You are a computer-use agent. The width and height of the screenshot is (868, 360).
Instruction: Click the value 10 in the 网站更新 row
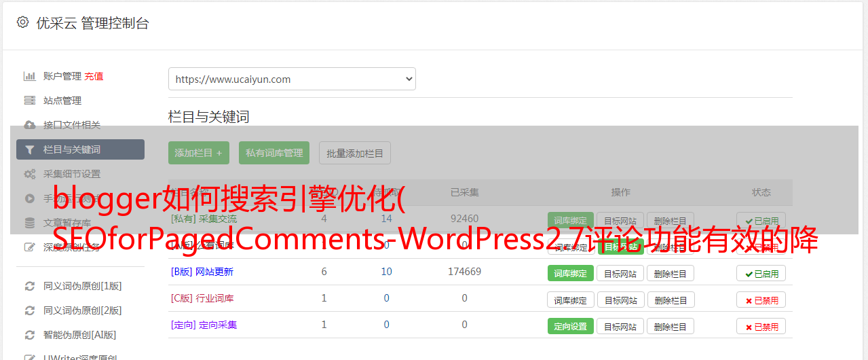(x=386, y=272)
